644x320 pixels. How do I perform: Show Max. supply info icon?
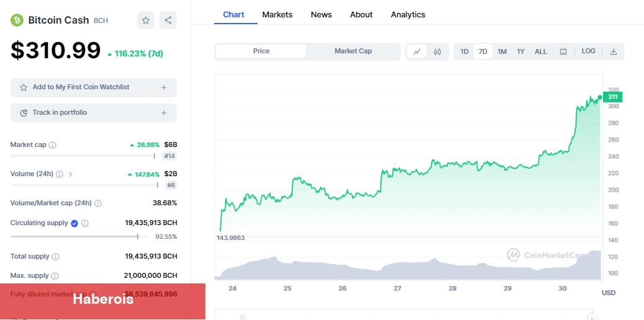click(x=55, y=276)
